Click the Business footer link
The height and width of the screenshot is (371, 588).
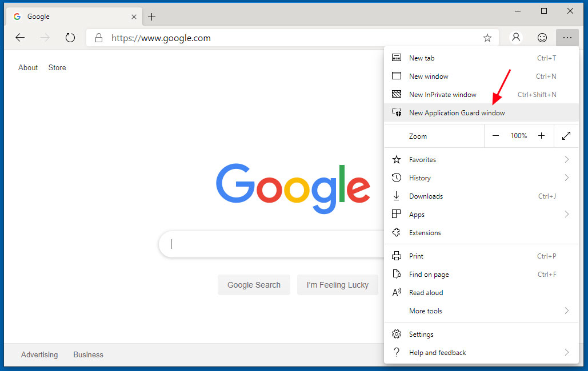coord(88,354)
